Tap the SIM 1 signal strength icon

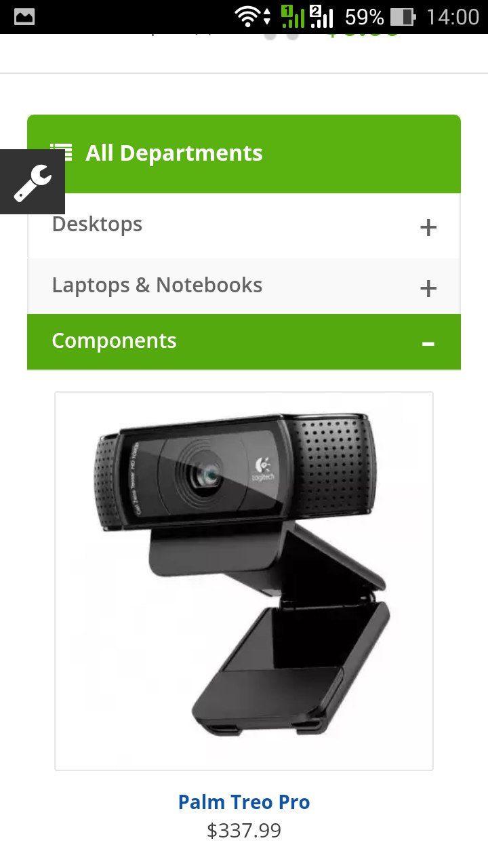pos(293,16)
